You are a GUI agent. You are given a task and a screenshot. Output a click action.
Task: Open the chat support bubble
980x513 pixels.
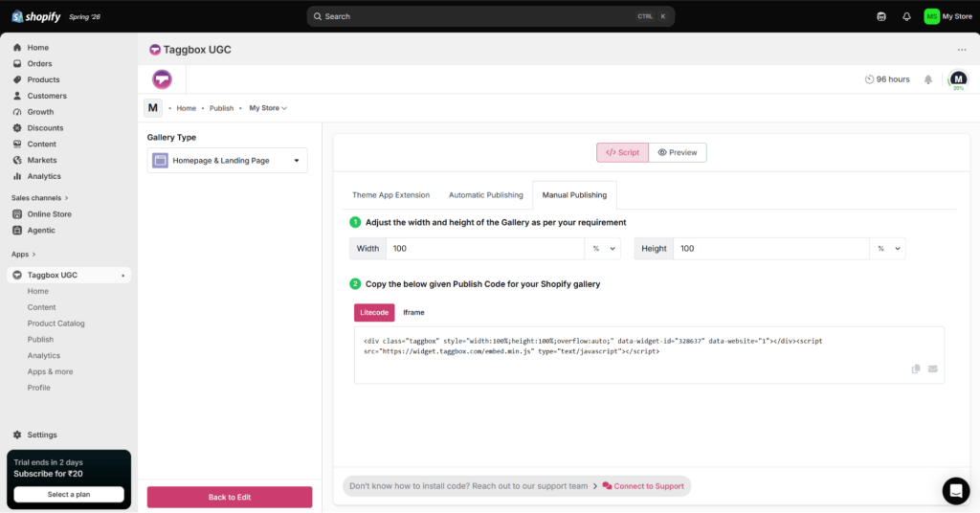(x=956, y=491)
